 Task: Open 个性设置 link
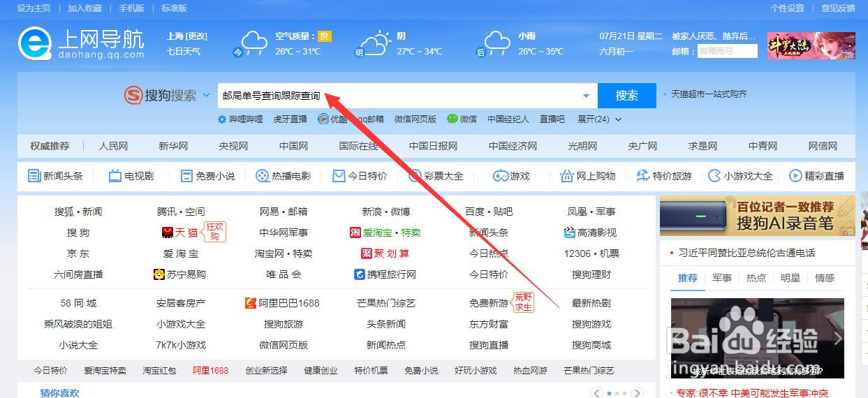tap(788, 8)
